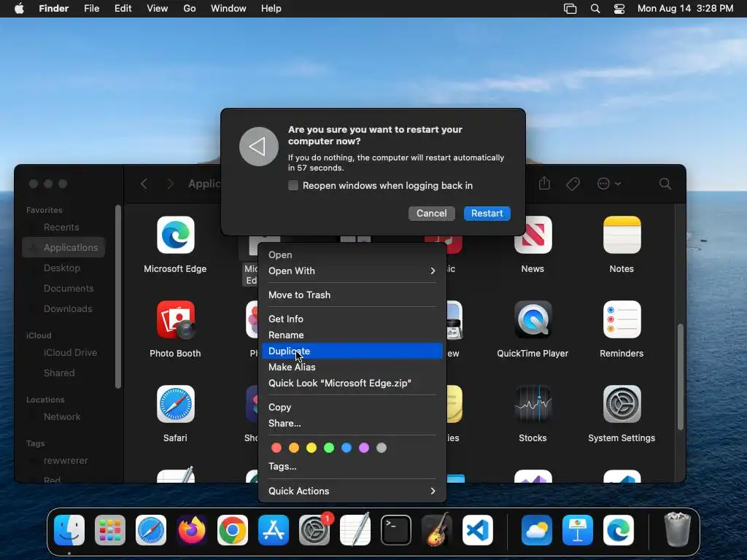This screenshot has height=560, width=747.
Task: Go forward with Finder forward arrow
Action: coord(170,184)
